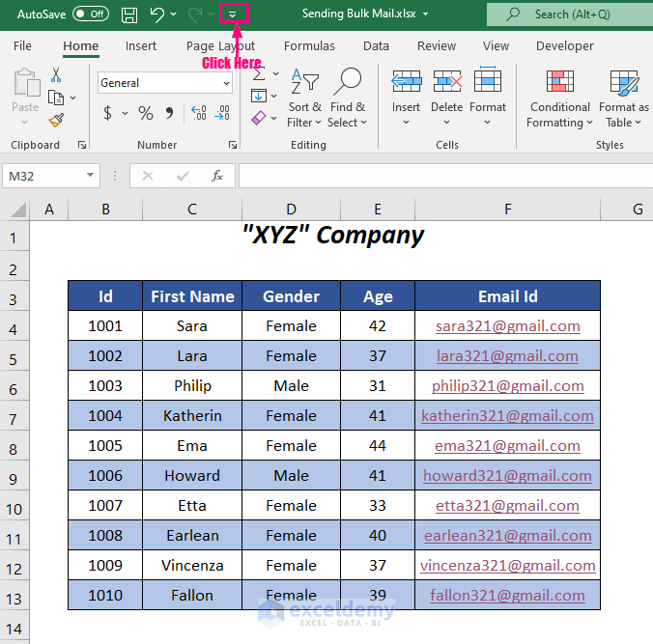This screenshot has width=653, height=644.
Task: Open the howard321@gmail.com link
Action: click(x=507, y=476)
